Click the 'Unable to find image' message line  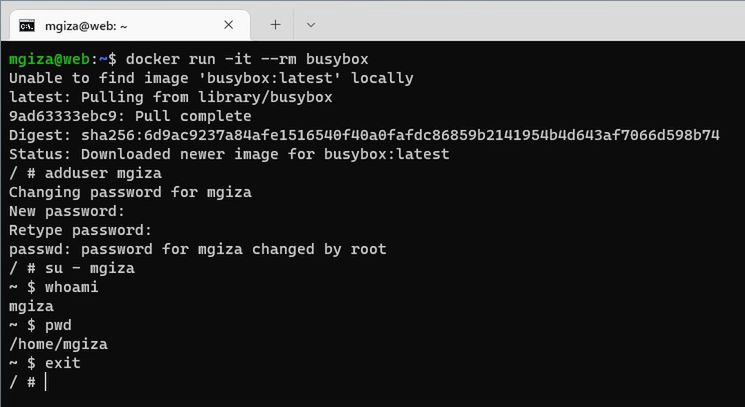(x=210, y=78)
